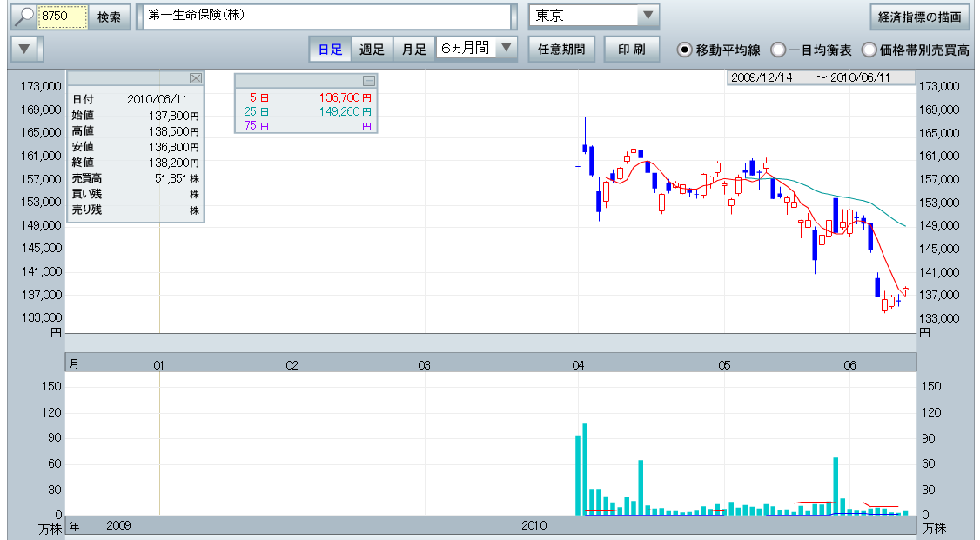Expand the down-arrow panel toggle at left
This screenshot has height=540, width=980.
[26, 49]
